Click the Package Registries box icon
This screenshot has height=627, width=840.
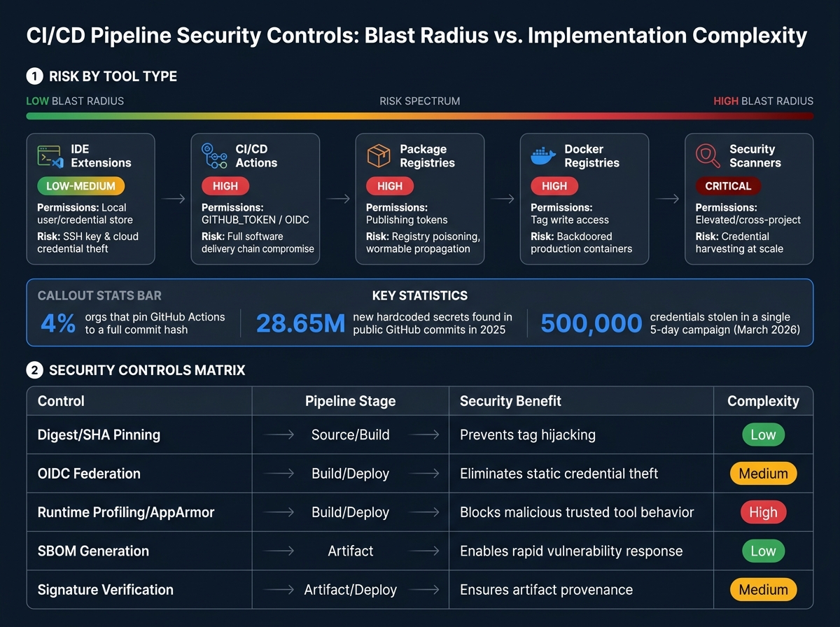pyautogui.click(x=379, y=156)
